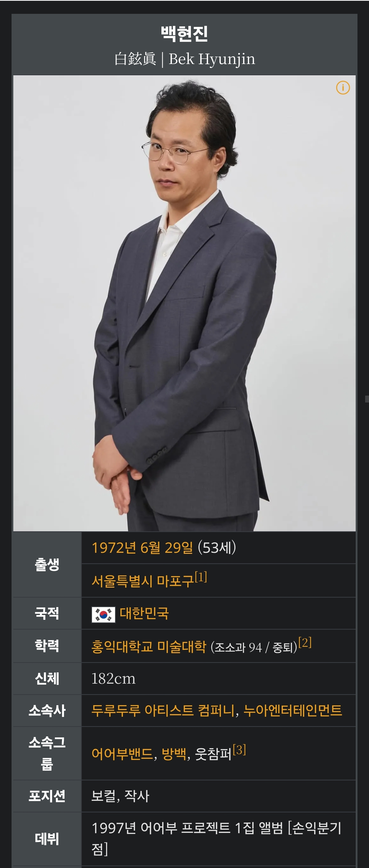Open the 홍익대학교 미술대학 link
The width and height of the screenshot is (369, 868).
click(x=149, y=647)
